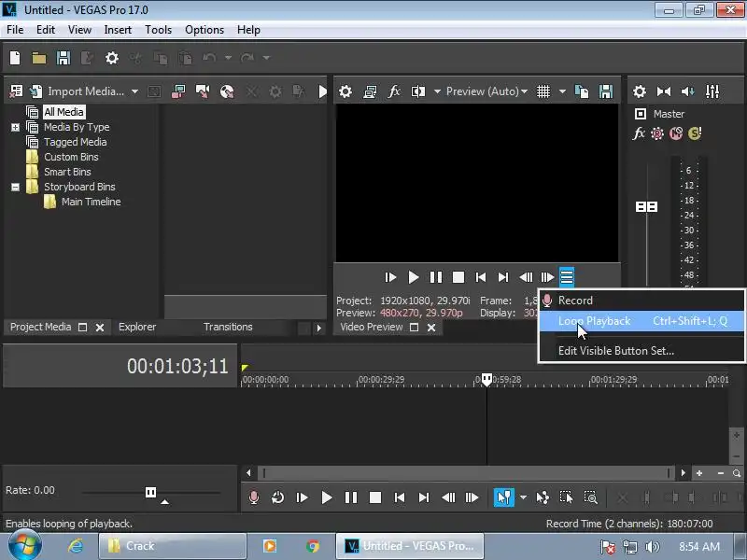
Task: Create a new project with New icon
Action: coord(15,58)
